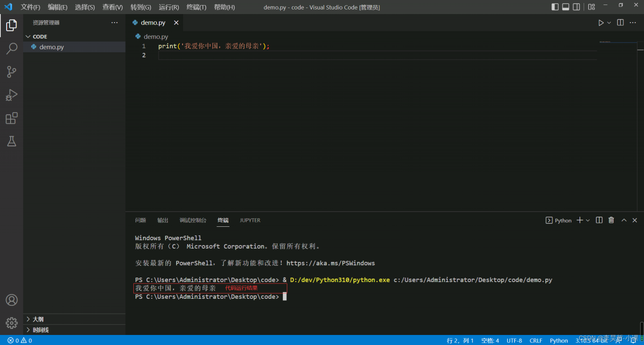Open the Explorer view in activity bar
Viewport: 644px width, 345px height.
[x=12, y=25]
